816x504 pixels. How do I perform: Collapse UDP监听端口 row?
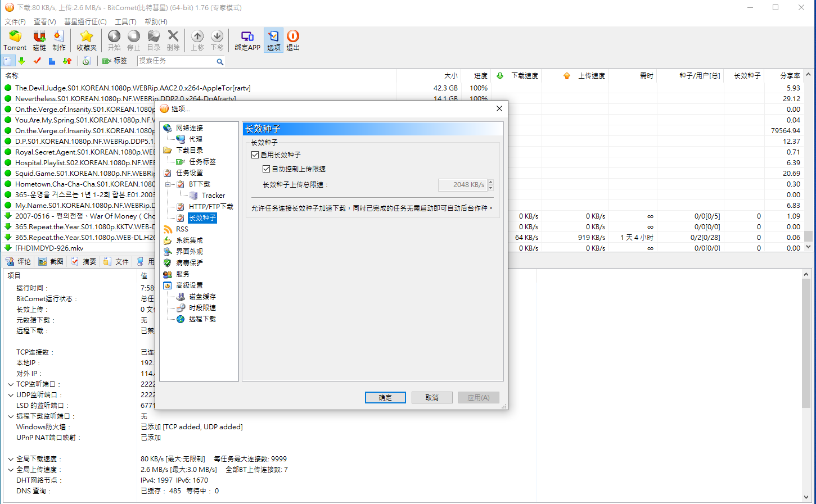pyautogui.click(x=11, y=395)
